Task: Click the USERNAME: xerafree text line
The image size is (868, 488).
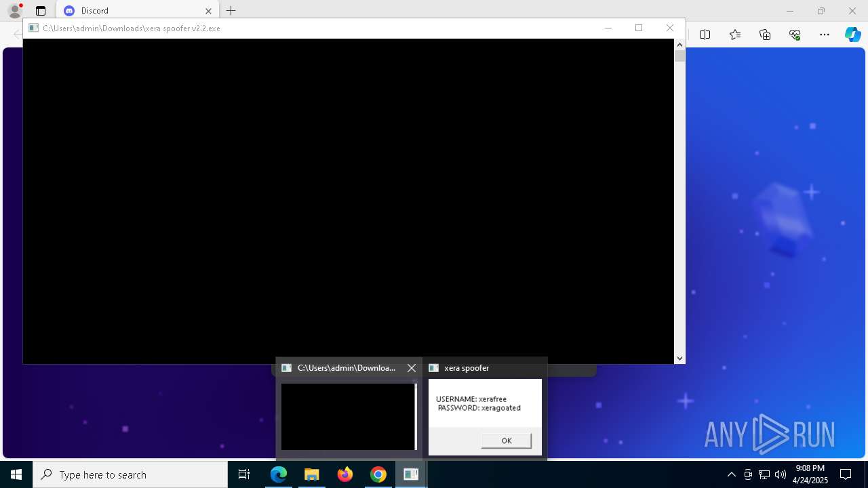Action: pyautogui.click(x=471, y=399)
